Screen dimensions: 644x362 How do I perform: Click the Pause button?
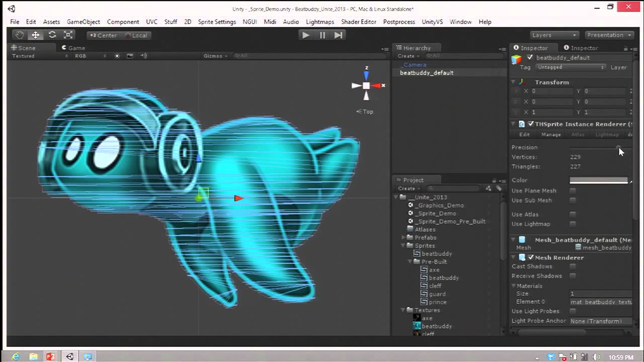322,35
